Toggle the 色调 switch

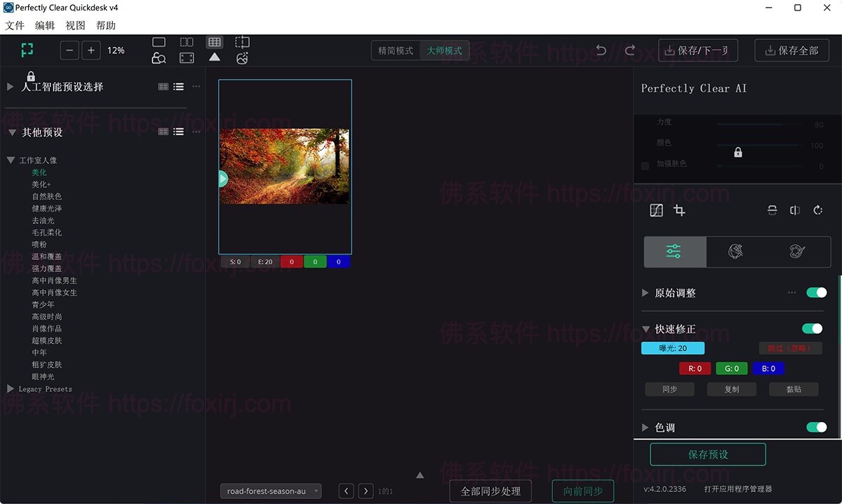coord(817,427)
